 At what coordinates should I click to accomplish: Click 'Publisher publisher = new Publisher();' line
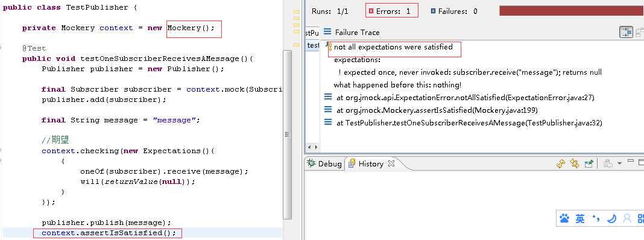tap(133, 69)
